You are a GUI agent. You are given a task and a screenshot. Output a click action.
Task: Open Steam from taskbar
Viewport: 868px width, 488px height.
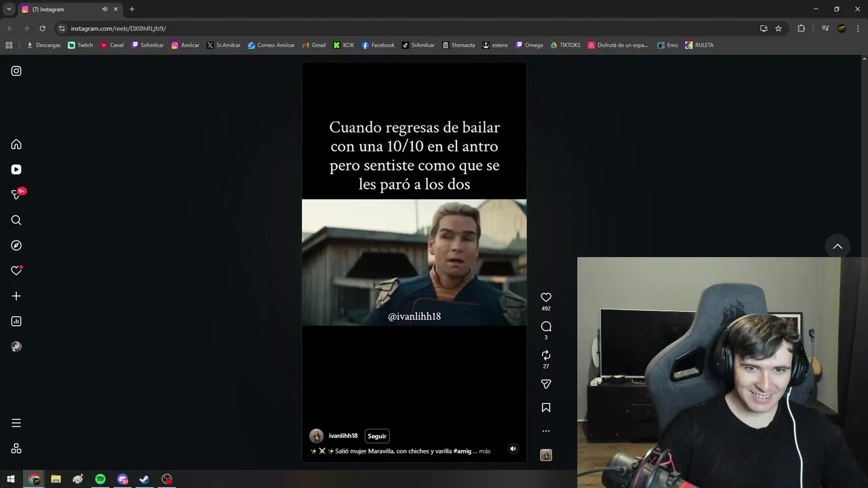144,479
